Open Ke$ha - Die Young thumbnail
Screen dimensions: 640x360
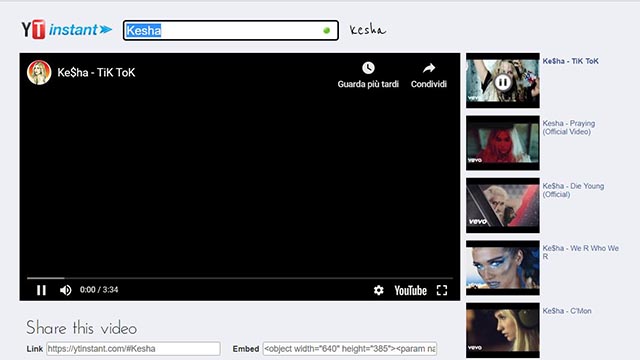(x=503, y=205)
